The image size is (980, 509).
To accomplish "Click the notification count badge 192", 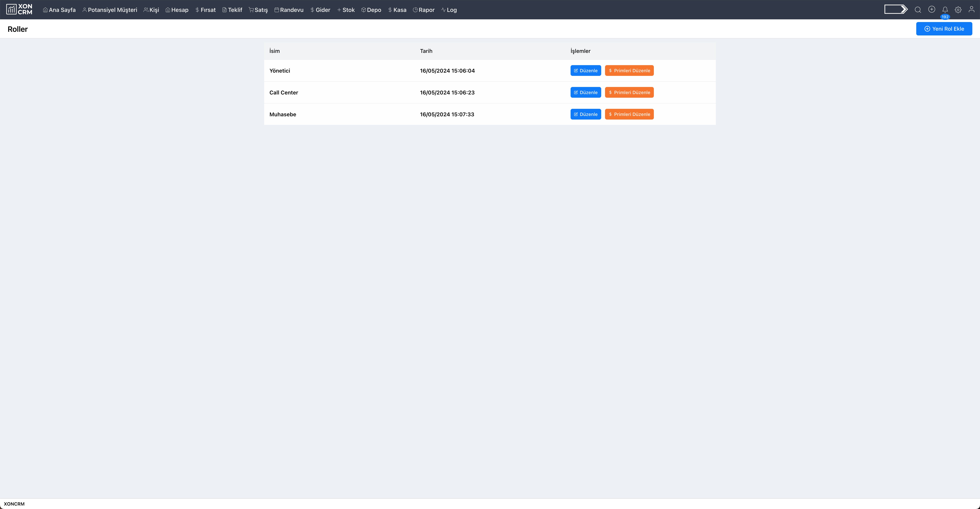I will [x=945, y=17].
